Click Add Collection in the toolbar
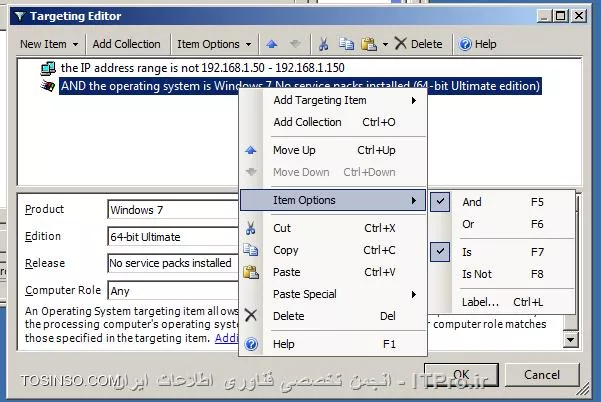Viewport: 601px width, 402px height. pyautogui.click(x=126, y=44)
